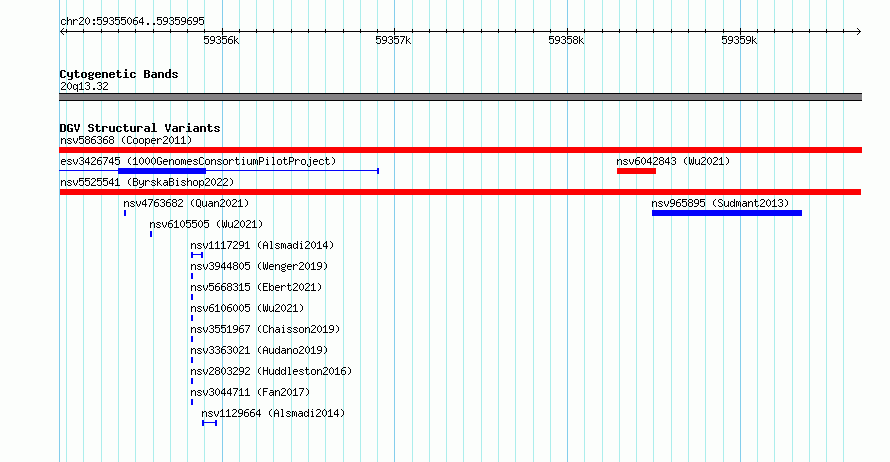The height and width of the screenshot is (462, 890).
Task: Click the blue nsv1129664 feature glyph
Action: (x=209, y=423)
